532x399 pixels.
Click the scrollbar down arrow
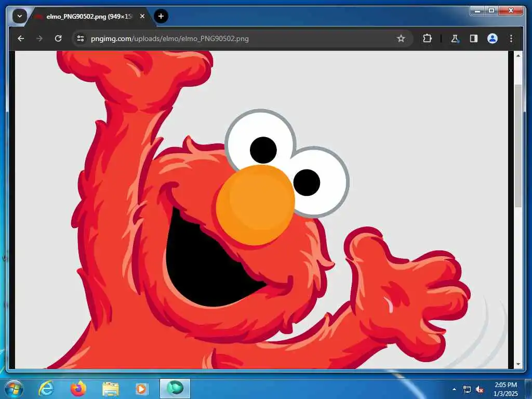(x=518, y=364)
